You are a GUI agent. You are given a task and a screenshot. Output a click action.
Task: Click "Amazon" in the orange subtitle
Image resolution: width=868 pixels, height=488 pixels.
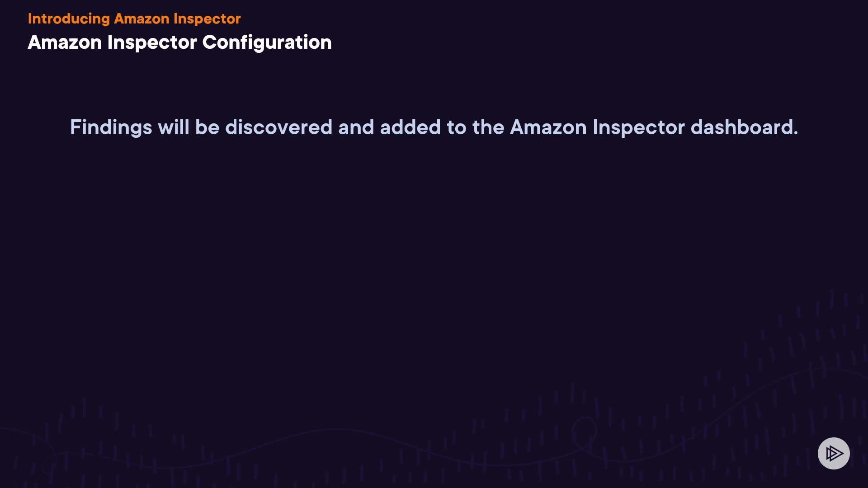[x=142, y=19]
